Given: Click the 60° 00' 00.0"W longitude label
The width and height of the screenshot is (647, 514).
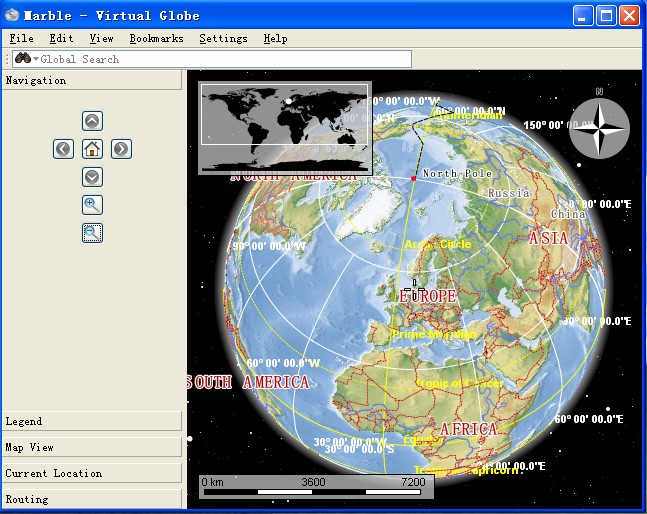Looking at the screenshot, I should tap(283, 363).
